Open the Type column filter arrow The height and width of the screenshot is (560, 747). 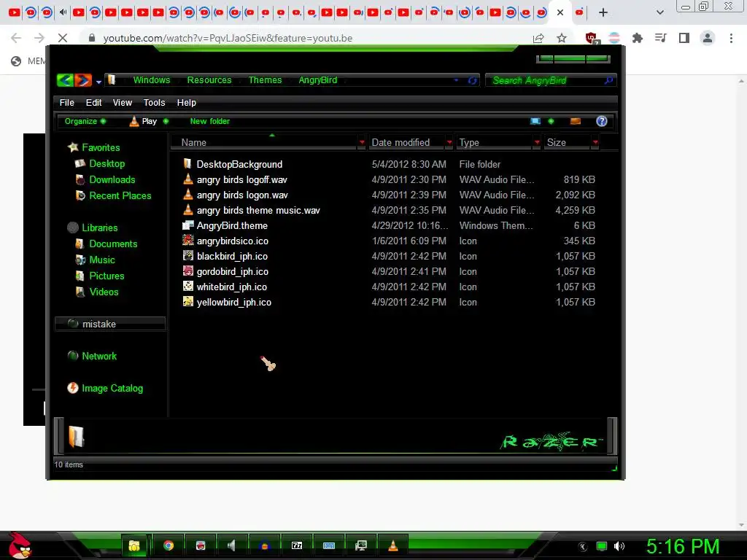pyautogui.click(x=537, y=142)
